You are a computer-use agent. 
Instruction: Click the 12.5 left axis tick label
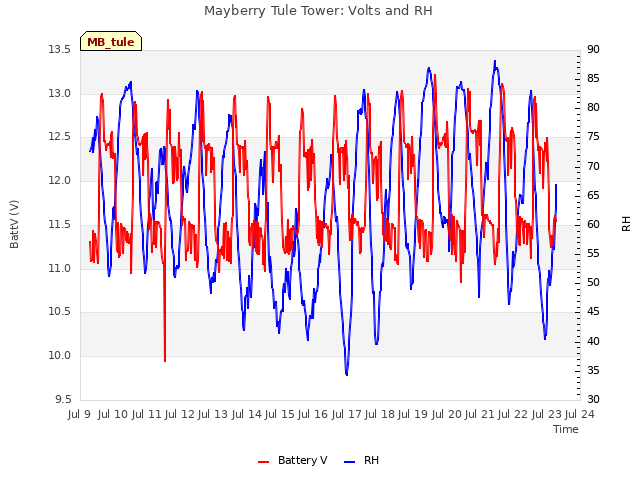point(60,137)
